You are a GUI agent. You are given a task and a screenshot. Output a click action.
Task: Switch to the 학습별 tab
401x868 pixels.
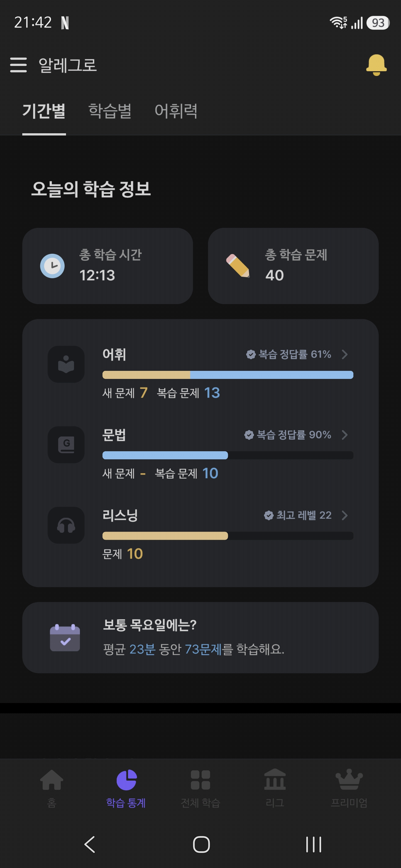(110, 111)
